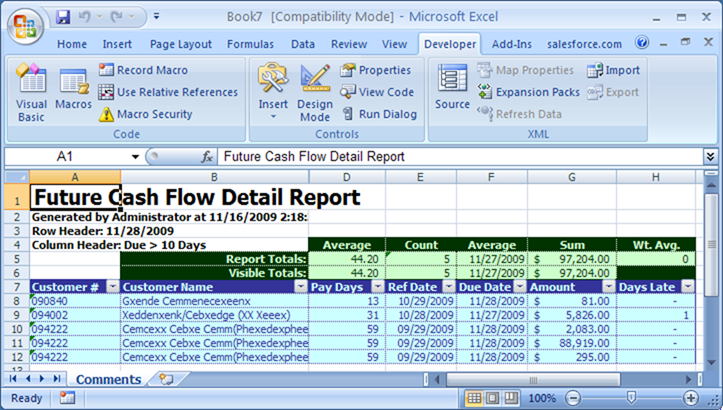Toggle Use Relative References
Screen dimensions: 723x410
tap(168, 92)
